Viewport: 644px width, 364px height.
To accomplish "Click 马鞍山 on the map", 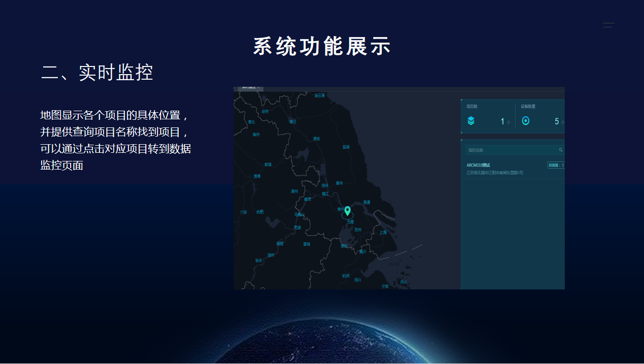I will (299, 214).
